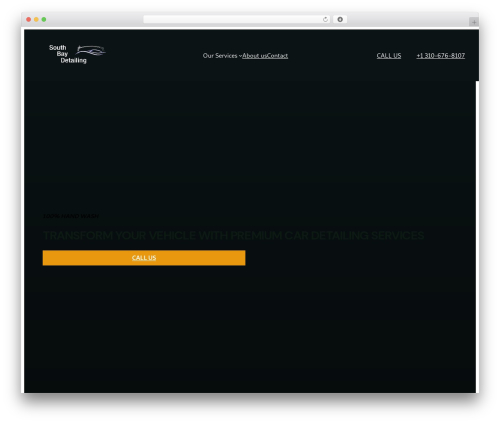Click the South Bay Detailing logo
Image resolution: width=500 pixels, height=423 pixels.
click(77, 54)
